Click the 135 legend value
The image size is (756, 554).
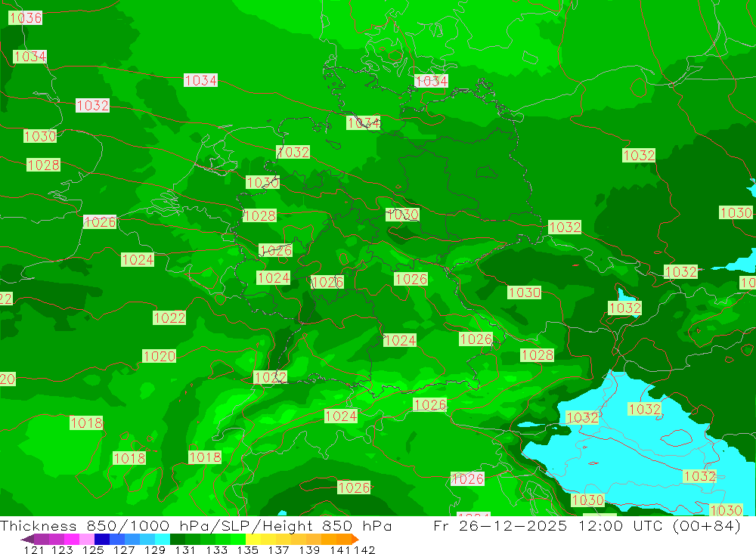(x=247, y=549)
